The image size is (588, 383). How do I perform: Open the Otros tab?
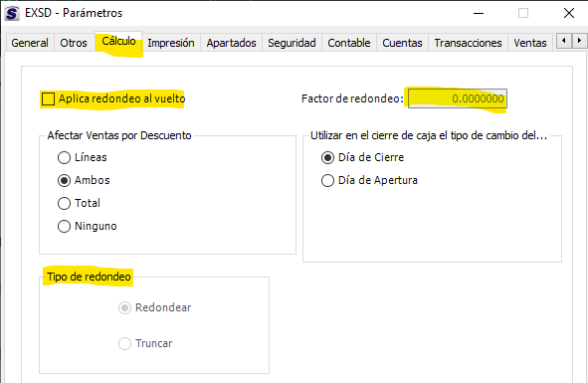click(74, 43)
